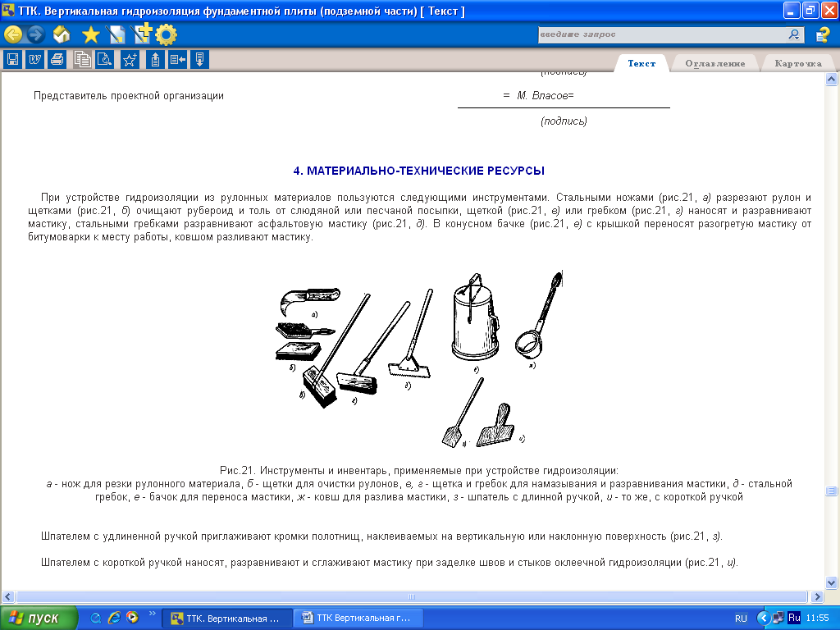Go back with the yellow arrow button
The height and width of the screenshot is (630, 840).
[x=13, y=34]
